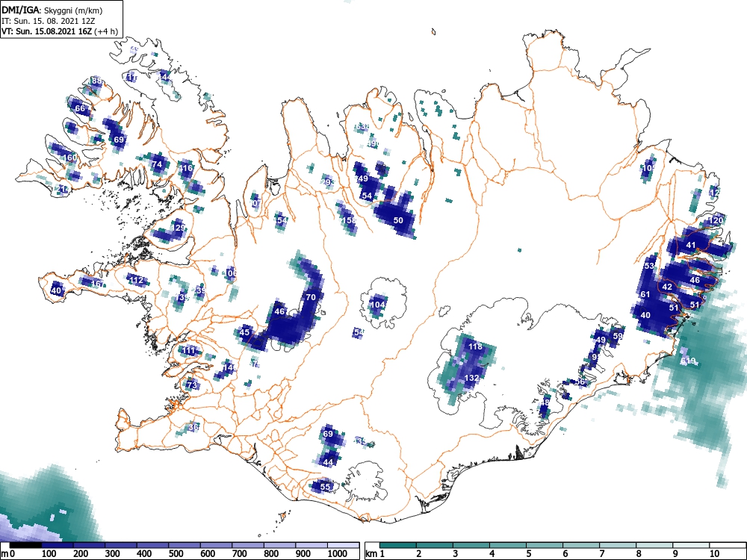
Task: Select the 73 visibility number
Action: [x=192, y=385]
